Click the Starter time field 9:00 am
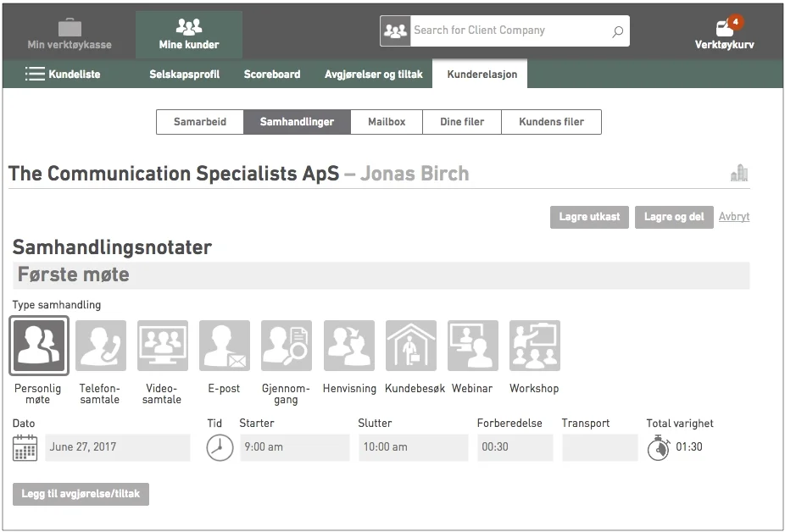Viewport: 785px width, 532px height. (x=295, y=447)
